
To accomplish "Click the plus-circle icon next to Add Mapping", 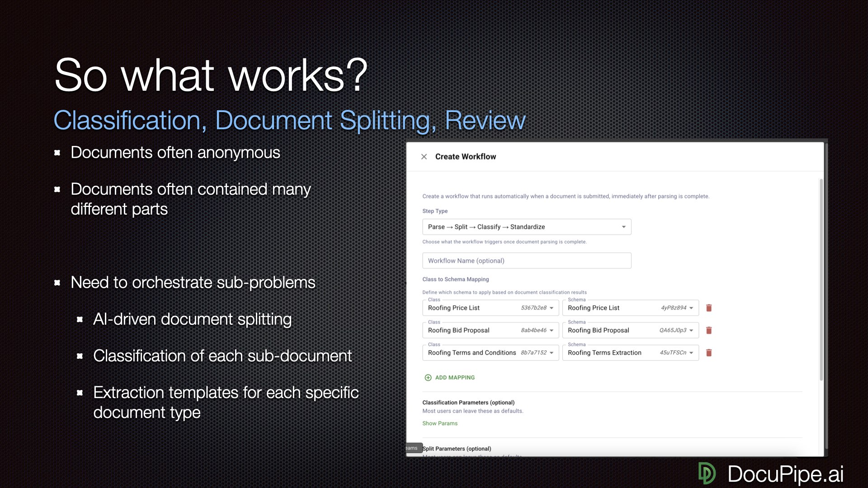I will coord(428,378).
